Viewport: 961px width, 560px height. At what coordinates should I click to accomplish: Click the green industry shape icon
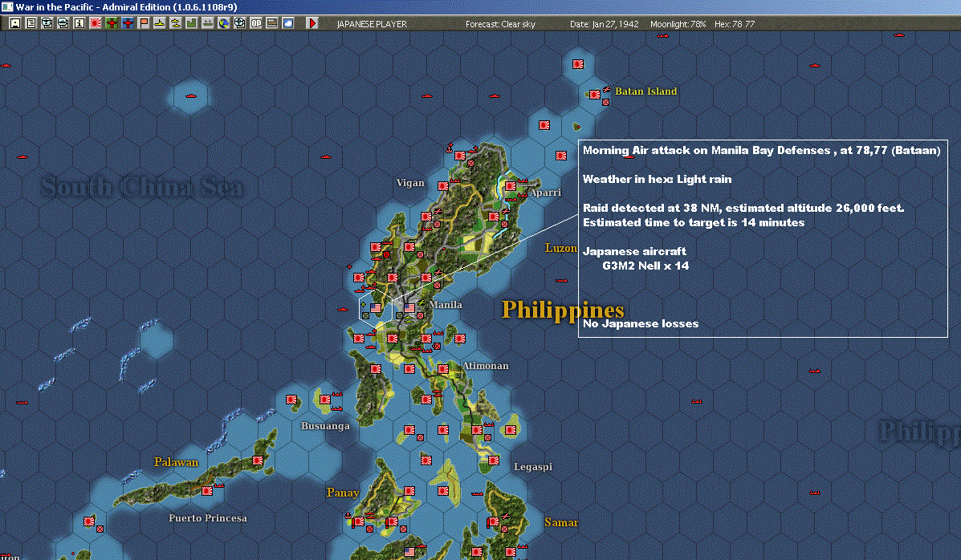click(191, 23)
